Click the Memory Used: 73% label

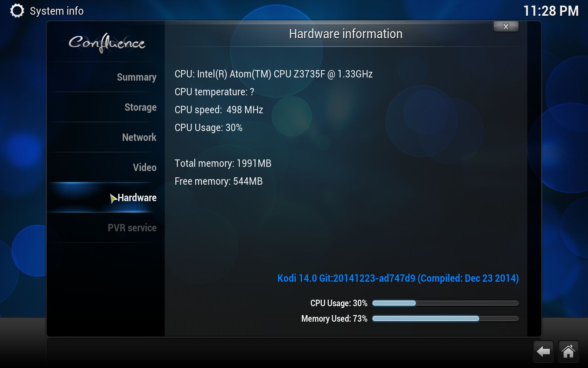334,319
